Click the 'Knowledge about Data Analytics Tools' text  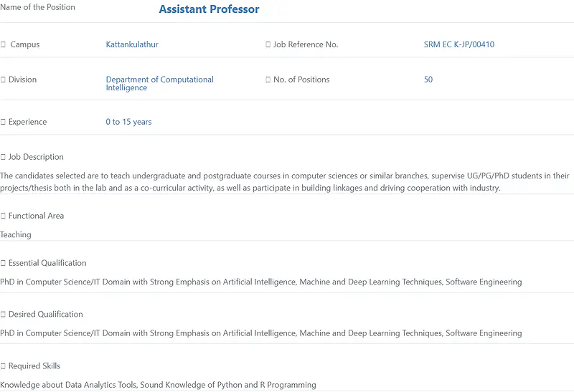click(x=158, y=385)
